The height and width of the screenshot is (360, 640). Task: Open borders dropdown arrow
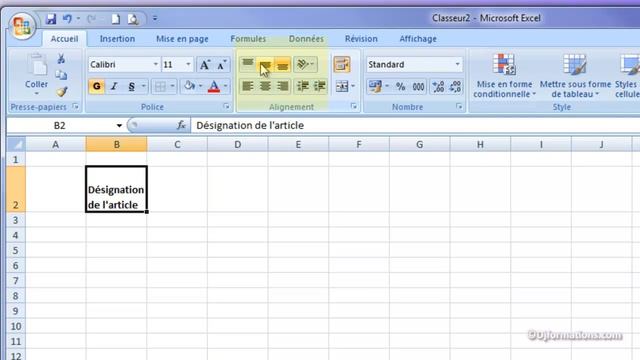pyautogui.click(x=172, y=86)
